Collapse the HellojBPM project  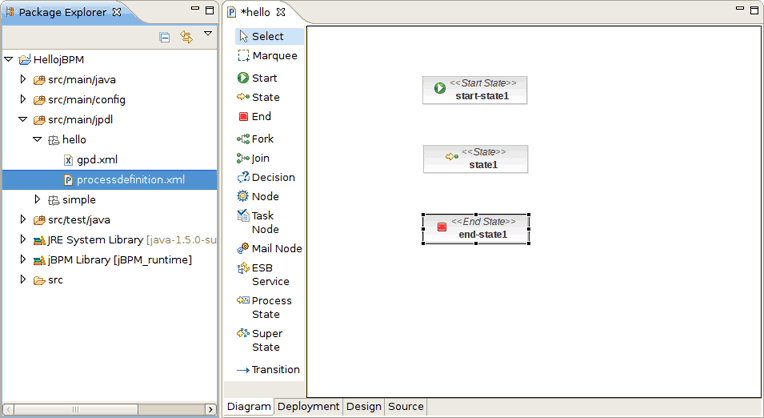pos(8,59)
